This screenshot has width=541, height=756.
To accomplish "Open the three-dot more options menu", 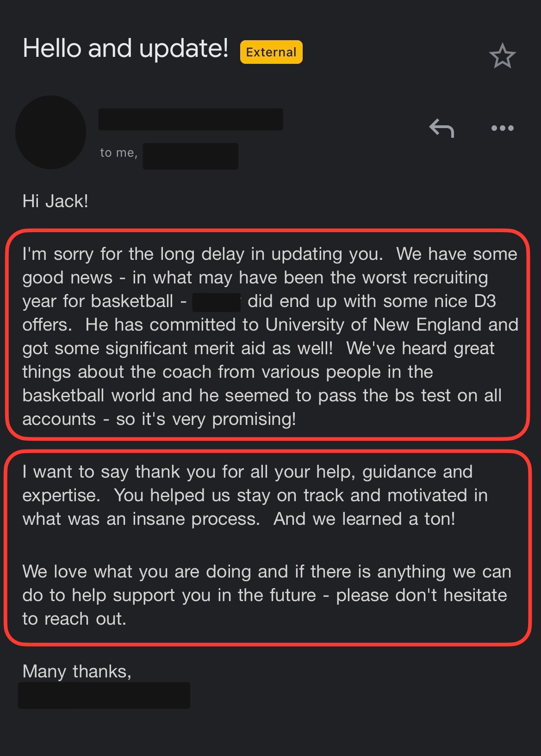I will [502, 128].
